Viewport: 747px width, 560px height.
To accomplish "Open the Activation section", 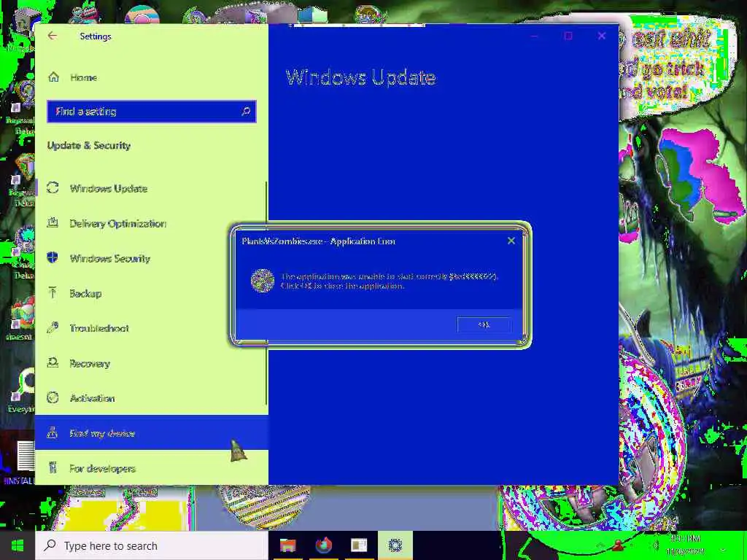I will [152, 399].
